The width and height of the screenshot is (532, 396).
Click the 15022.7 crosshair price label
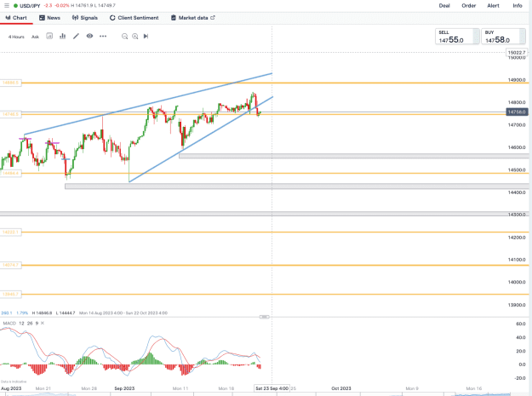[517, 53]
